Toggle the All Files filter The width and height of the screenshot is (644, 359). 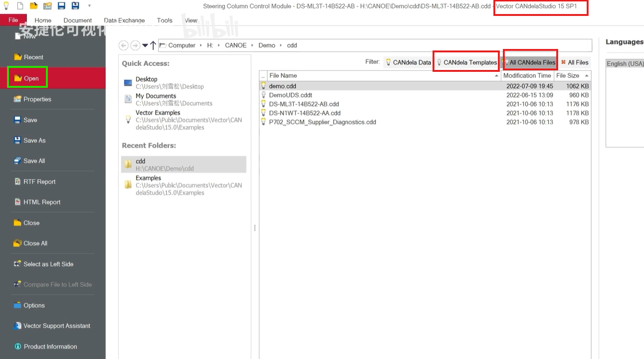575,62
